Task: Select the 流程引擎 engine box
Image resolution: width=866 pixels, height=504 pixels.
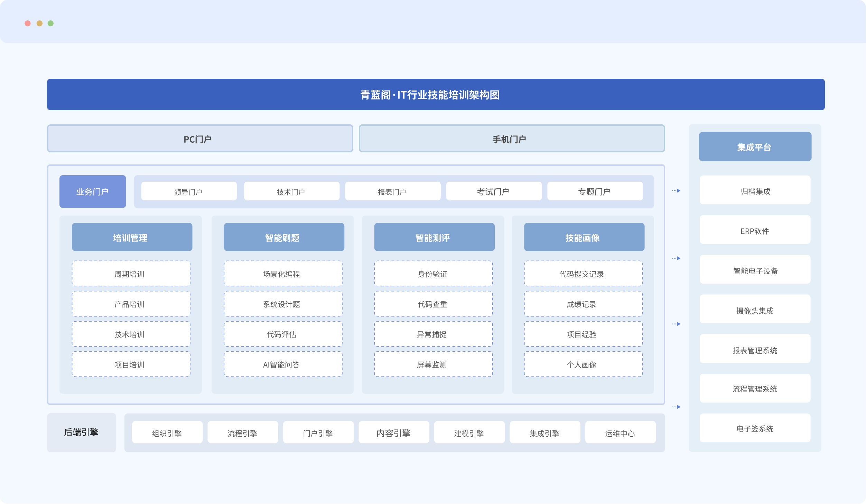Action: pos(243,432)
